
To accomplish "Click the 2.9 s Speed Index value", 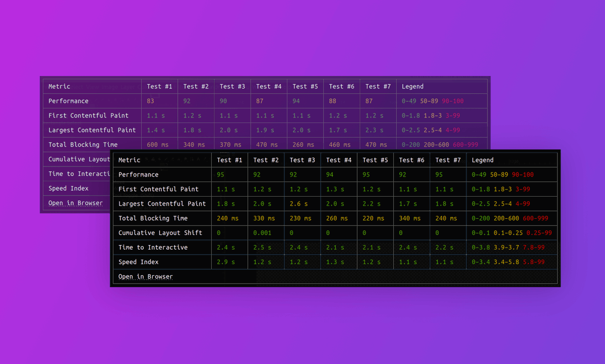I will [226, 262].
